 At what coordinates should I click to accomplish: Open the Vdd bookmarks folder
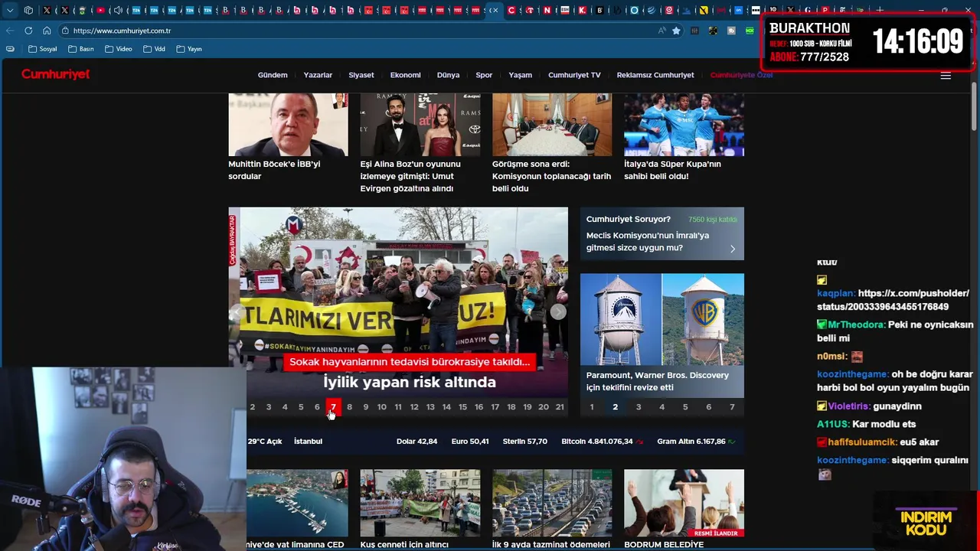click(x=154, y=49)
